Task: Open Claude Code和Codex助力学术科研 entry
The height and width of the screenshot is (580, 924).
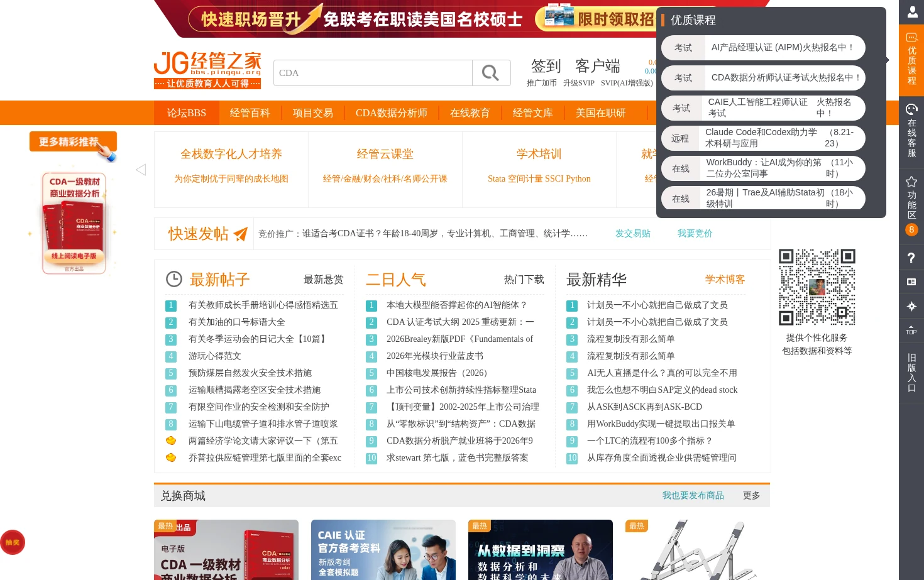Action: pyautogui.click(x=763, y=138)
